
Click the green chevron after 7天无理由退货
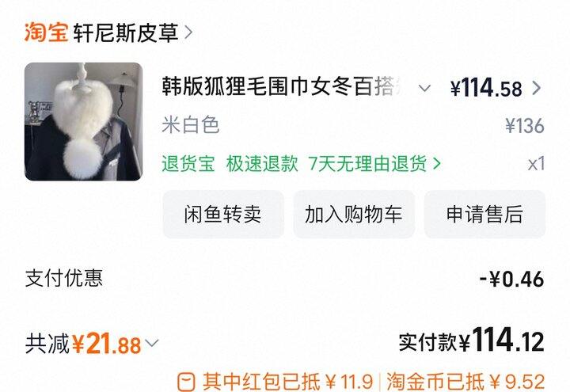[x=436, y=164]
